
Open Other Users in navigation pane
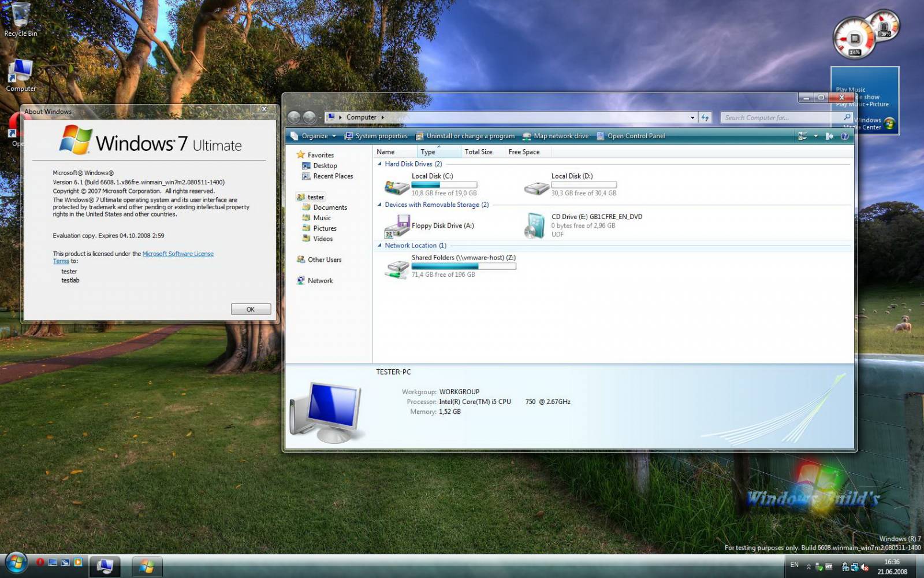pyautogui.click(x=319, y=260)
